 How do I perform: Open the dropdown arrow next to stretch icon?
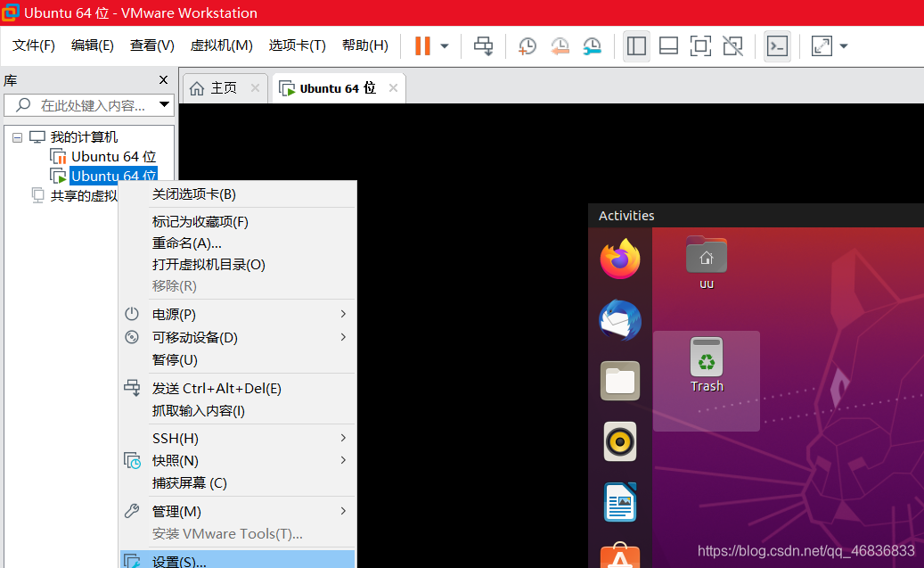click(x=843, y=46)
